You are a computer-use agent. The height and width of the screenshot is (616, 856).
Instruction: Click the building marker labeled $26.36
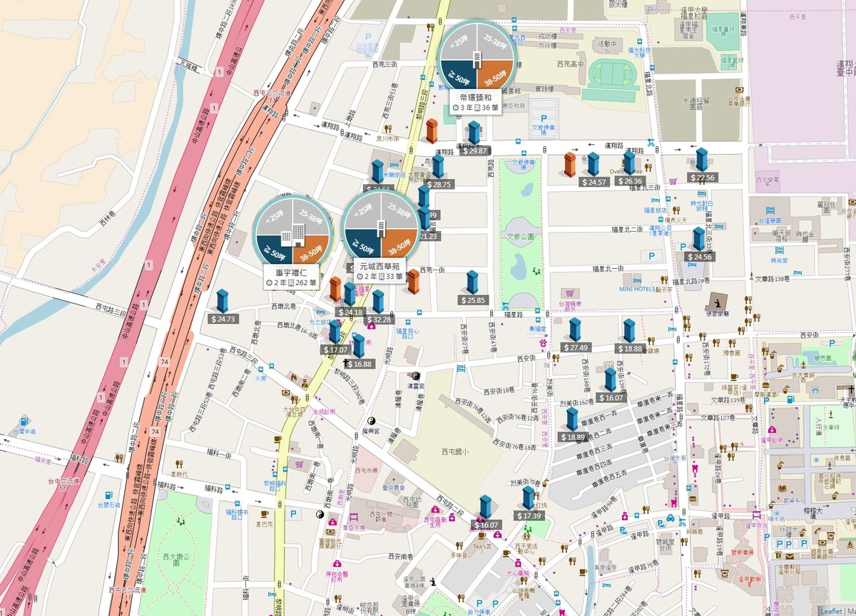click(629, 163)
